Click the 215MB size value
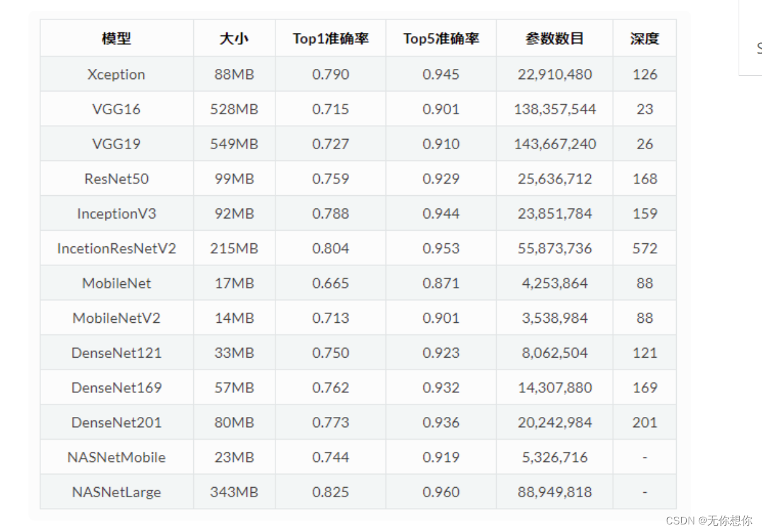The height and width of the screenshot is (532, 762). (x=234, y=248)
